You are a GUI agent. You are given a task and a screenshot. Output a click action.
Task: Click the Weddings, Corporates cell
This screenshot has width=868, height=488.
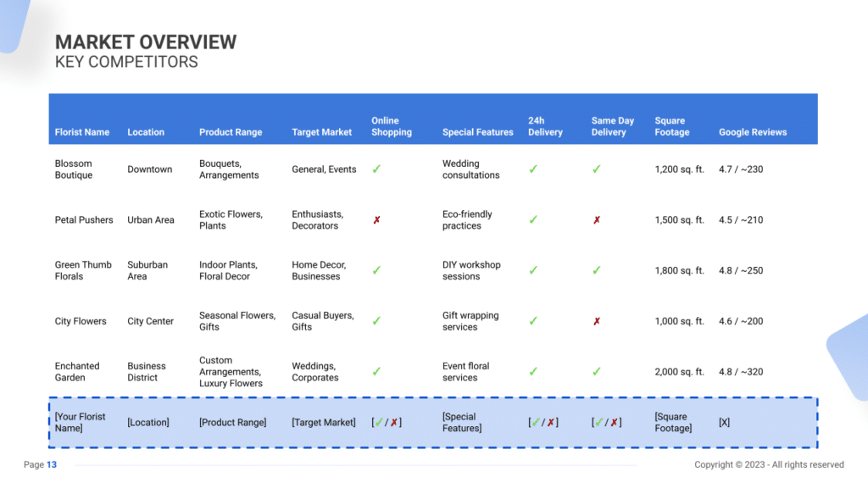tap(315, 372)
